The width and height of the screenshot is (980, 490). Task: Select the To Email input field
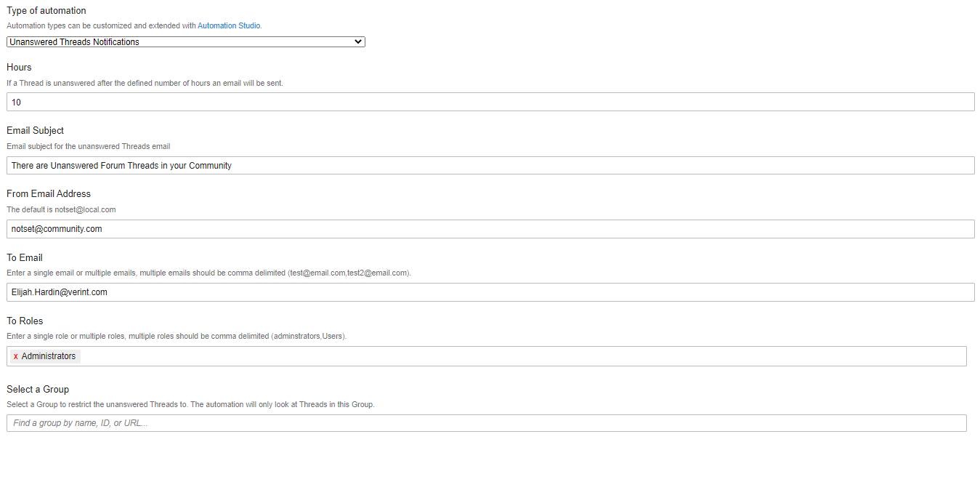490,292
